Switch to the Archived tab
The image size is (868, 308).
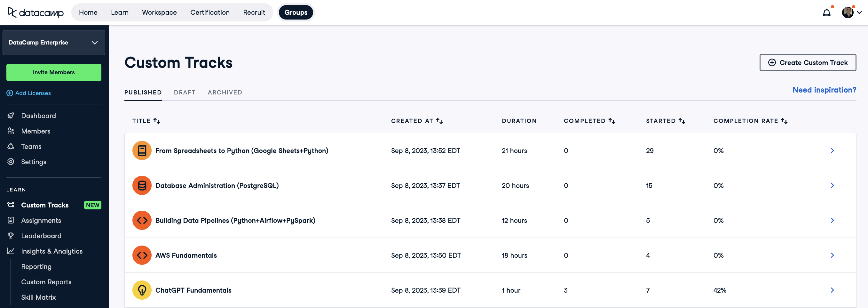225,93
